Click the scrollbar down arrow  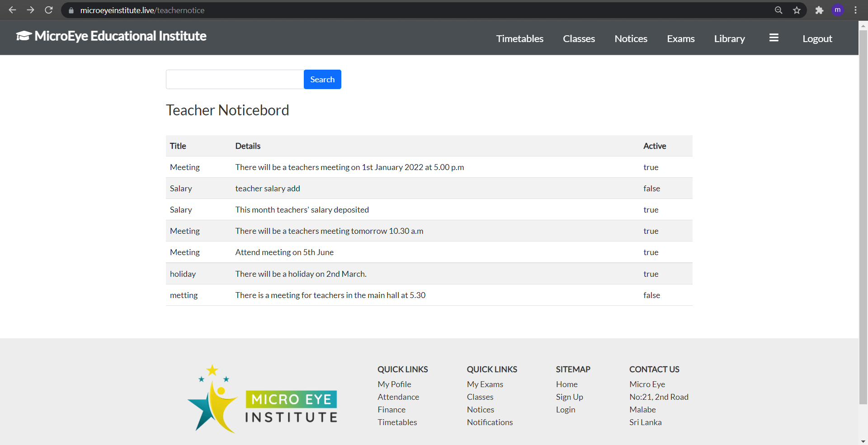(x=863, y=441)
